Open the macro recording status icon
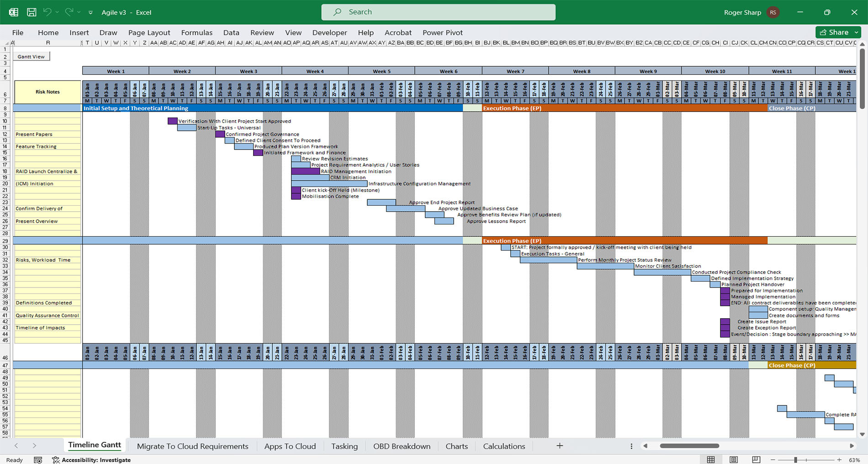868x464 pixels. [38, 460]
